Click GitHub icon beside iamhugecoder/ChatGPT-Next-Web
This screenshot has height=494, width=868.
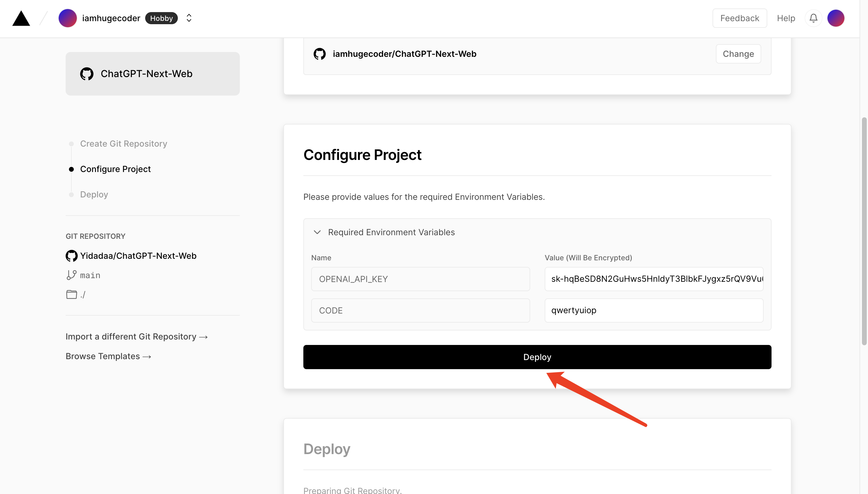[319, 54]
